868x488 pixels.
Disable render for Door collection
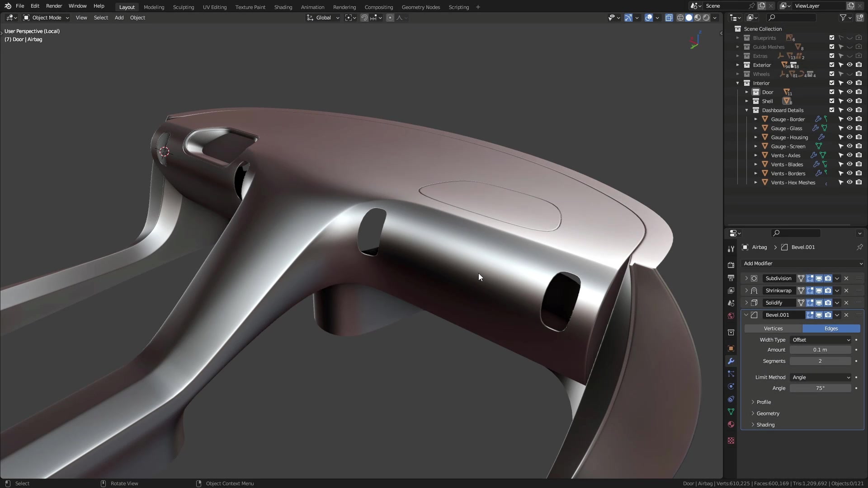coord(859,92)
